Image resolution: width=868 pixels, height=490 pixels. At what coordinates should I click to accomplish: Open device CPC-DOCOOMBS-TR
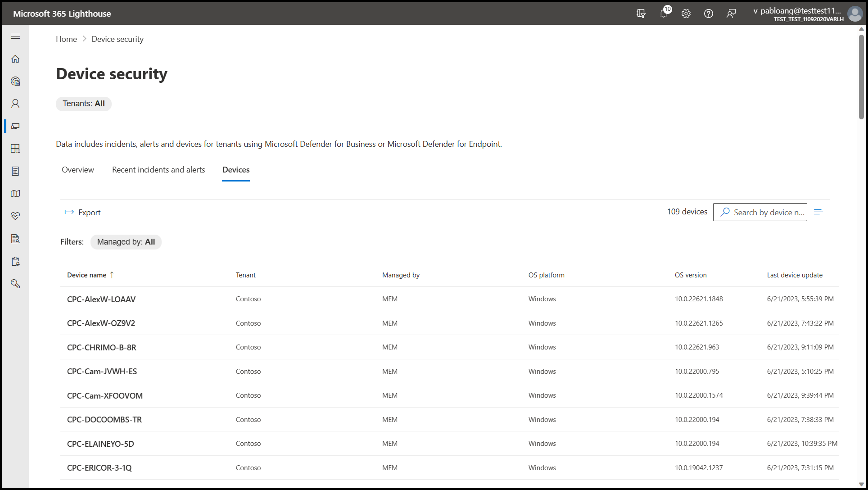click(x=104, y=420)
